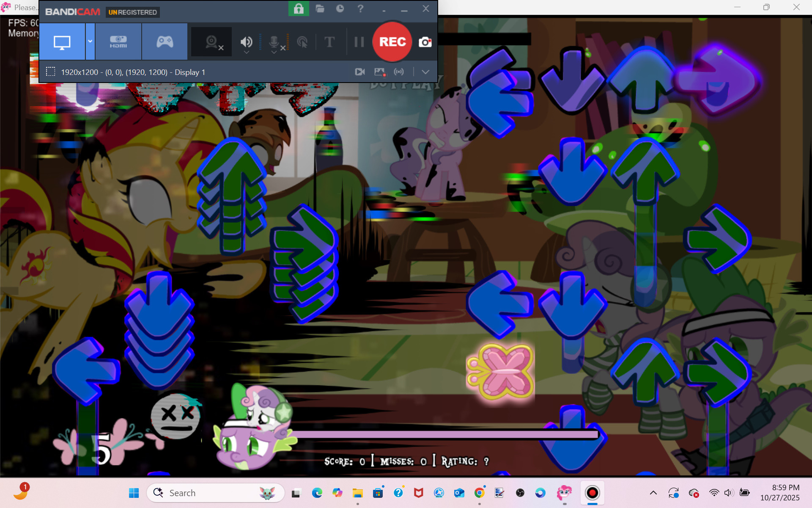Open system volume control in tray
812x508 pixels.
click(x=728, y=493)
